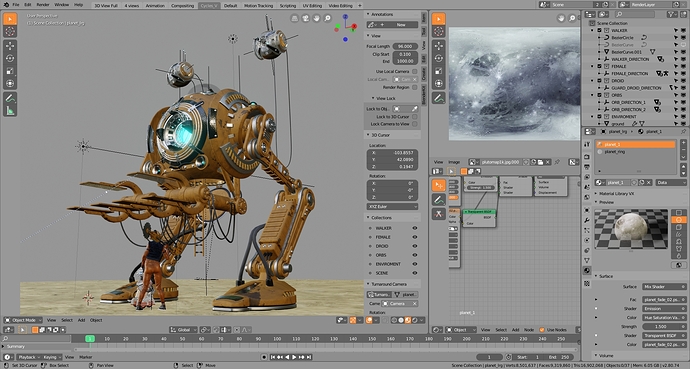Viewport: 690px width, 369px height.
Task: Select the Rotate tool in the 3D viewport
Action: click(x=10, y=58)
